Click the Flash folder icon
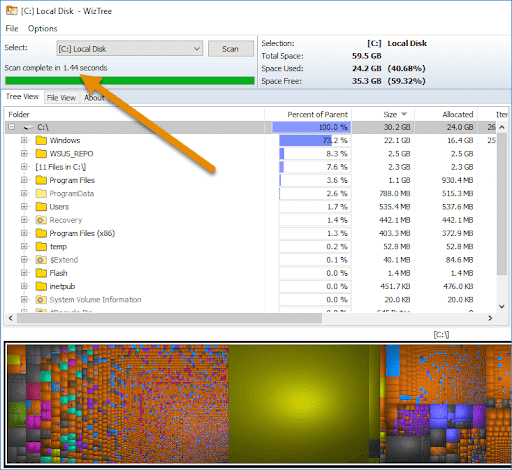This screenshot has width=512, height=470. click(x=41, y=273)
